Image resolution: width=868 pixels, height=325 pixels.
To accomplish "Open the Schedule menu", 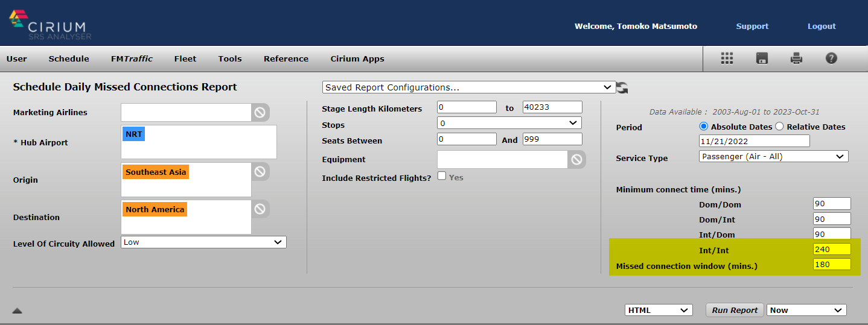I will point(69,58).
